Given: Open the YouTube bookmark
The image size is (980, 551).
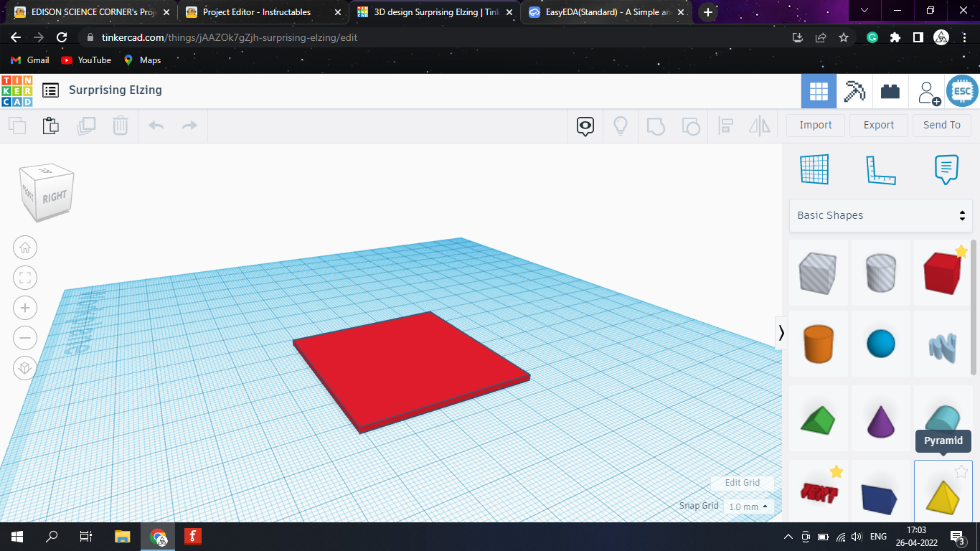Looking at the screenshot, I should 86,60.
